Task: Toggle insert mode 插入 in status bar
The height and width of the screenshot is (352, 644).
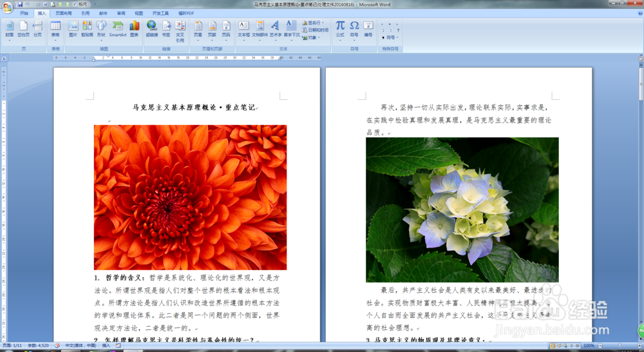Action: [x=106, y=346]
